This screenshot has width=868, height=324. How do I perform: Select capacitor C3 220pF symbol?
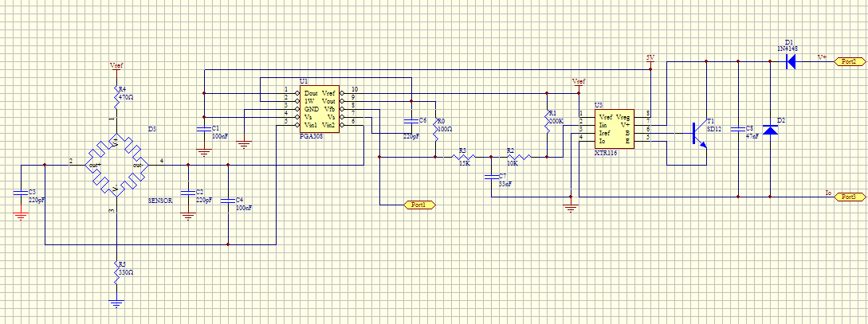(21, 192)
